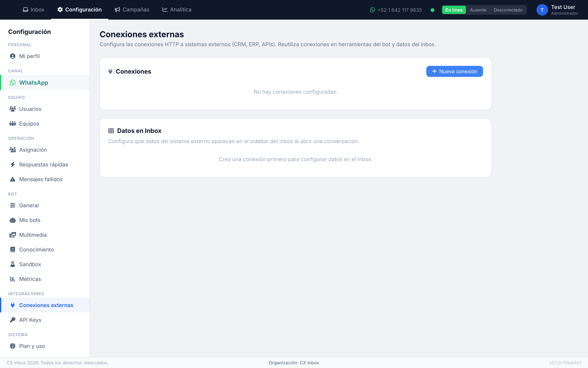Click the Inbox tray icon
The width and height of the screenshot is (588, 368).
pos(25,10)
